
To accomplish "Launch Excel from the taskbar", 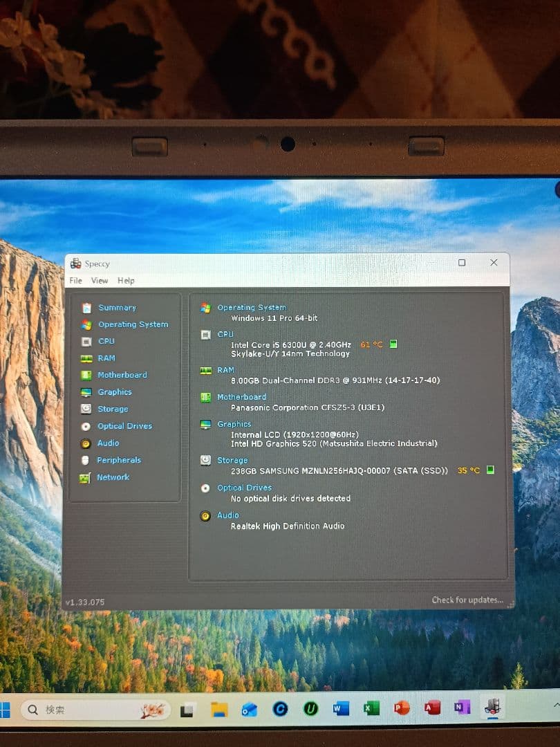I will [371, 708].
